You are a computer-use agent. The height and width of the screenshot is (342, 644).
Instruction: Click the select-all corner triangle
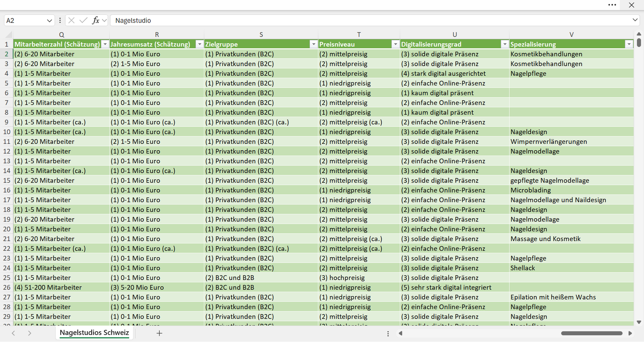(x=9, y=35)
